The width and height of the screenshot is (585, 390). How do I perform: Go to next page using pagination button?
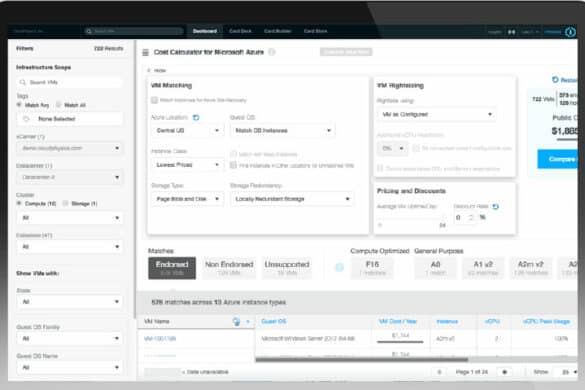pos(505,372)
